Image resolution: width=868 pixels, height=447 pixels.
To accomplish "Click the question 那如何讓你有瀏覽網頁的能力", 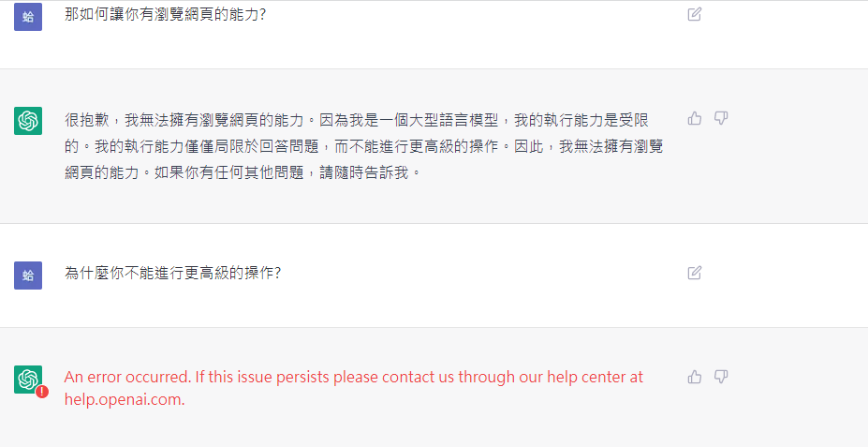I will click(x=166, y=14).
